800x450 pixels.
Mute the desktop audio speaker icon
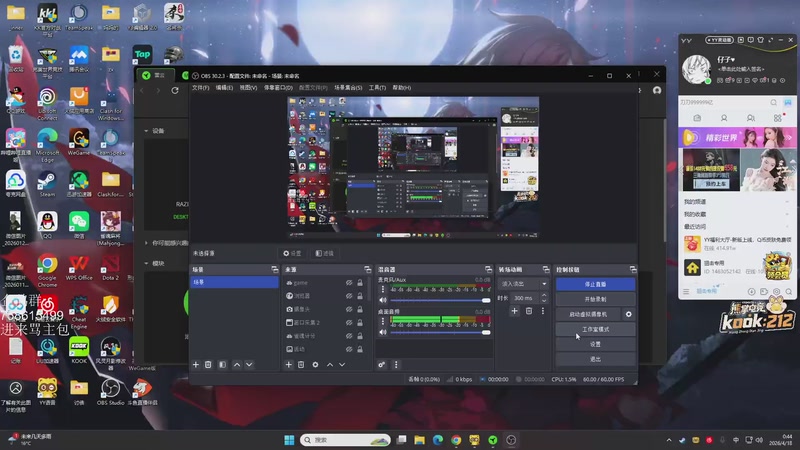[x=383, y=332]
